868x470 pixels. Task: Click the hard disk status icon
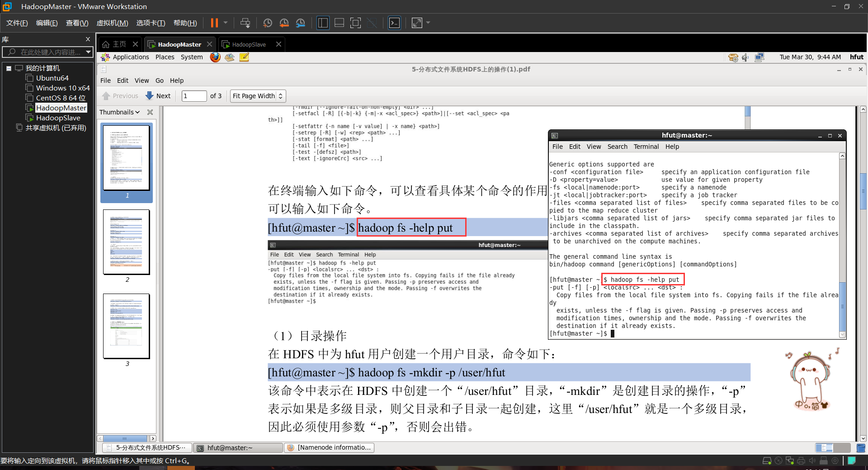tap(767, 461)
